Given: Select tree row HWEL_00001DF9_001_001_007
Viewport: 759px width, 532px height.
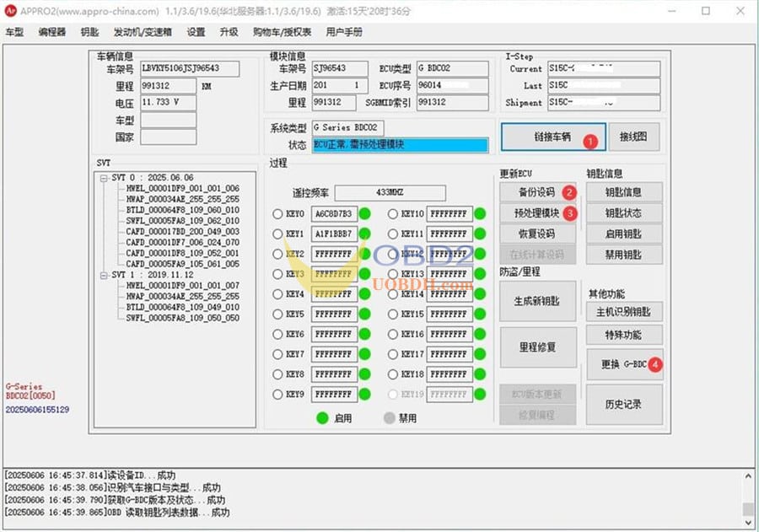Looking at the screenshot, I should pos(182,286).
